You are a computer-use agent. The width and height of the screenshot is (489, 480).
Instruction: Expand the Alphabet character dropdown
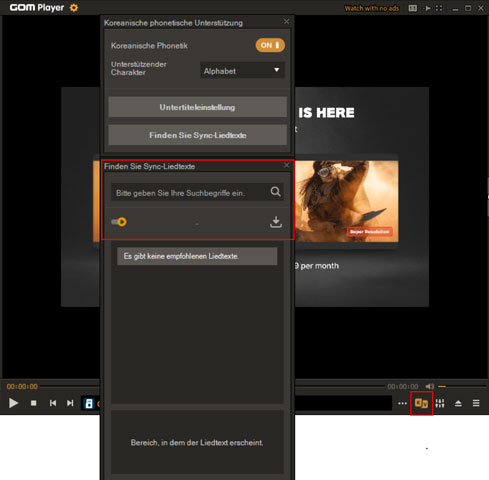coord(242,71)
